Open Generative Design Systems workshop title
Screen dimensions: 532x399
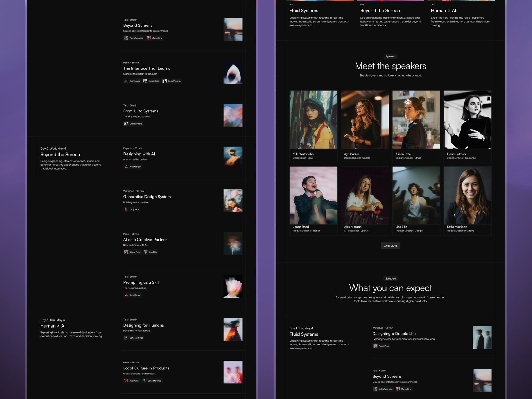tap(148, 197)
